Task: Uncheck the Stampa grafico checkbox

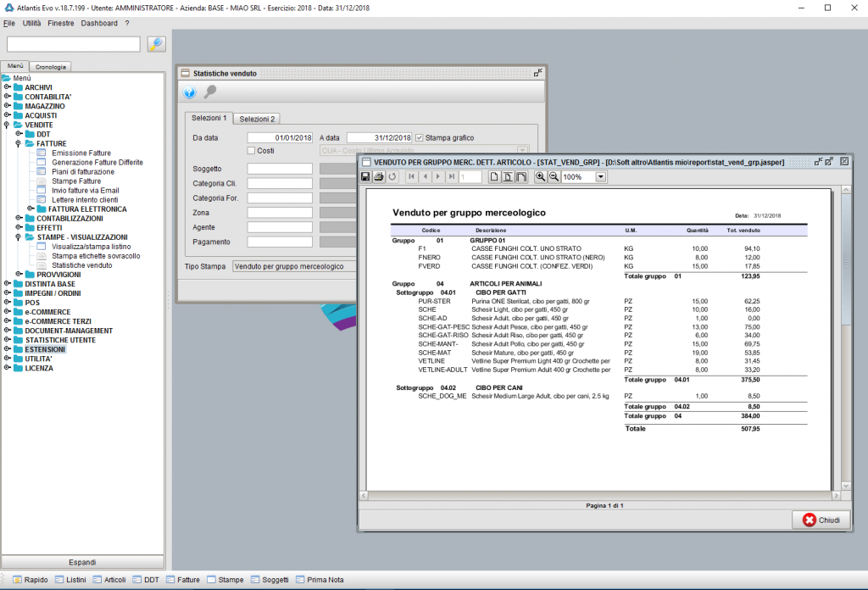Action: [420, 137]
